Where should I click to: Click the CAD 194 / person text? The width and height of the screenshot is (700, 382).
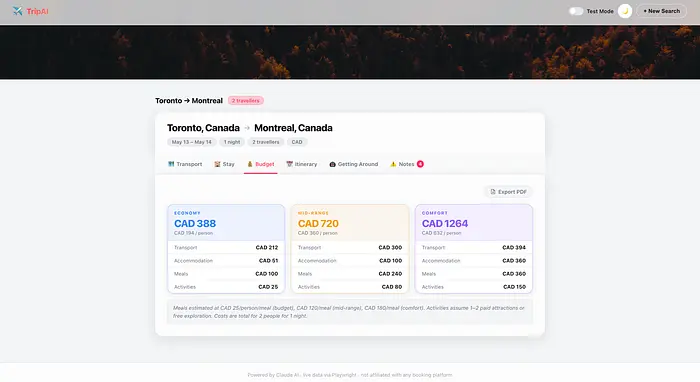point(193,233)
